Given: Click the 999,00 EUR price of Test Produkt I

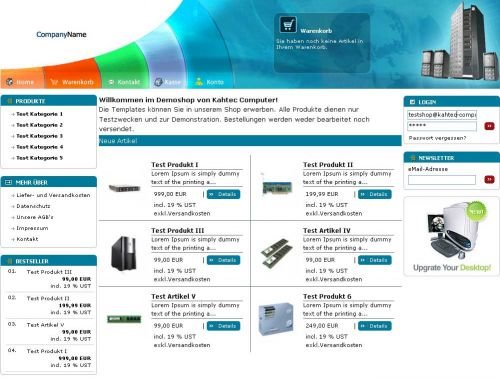Looking at the screenshot, I should (170, 194).
